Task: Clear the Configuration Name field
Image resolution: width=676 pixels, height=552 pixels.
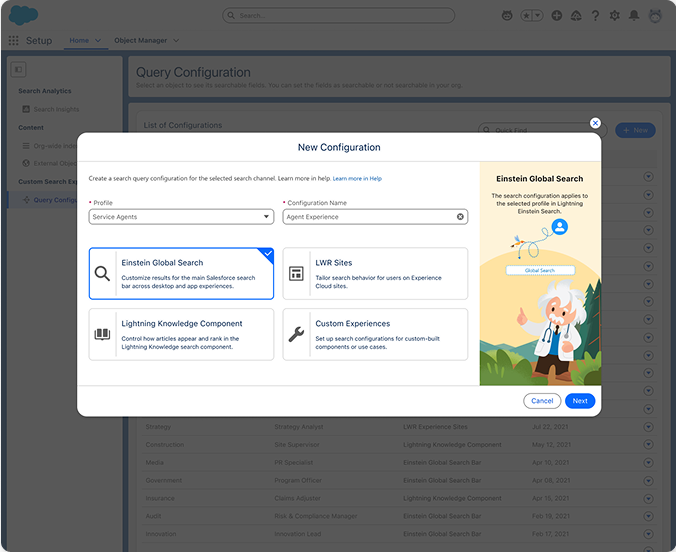Action: tap(461, 217)
